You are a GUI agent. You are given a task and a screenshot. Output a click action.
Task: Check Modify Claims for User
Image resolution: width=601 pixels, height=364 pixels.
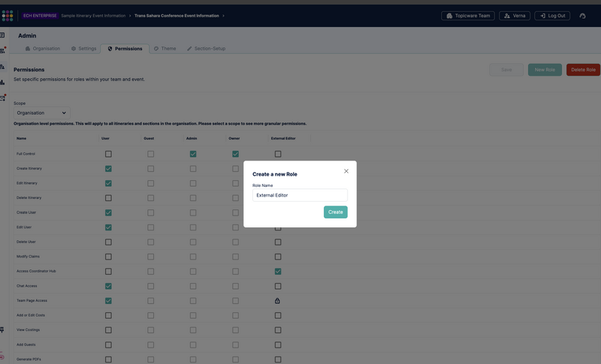(x=108, y=257)
